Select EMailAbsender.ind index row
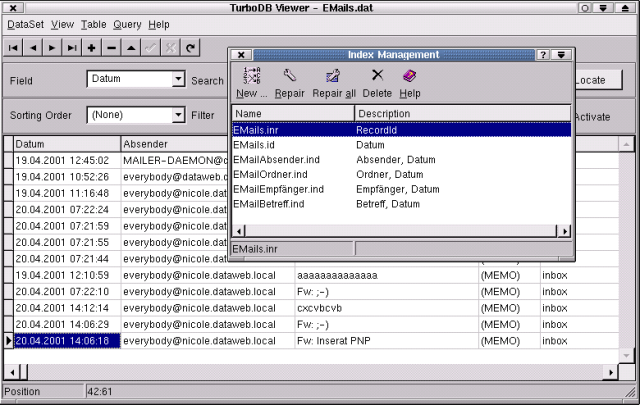 click(401, 160)
